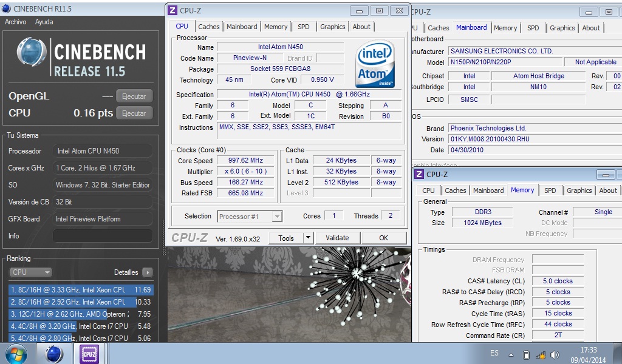622x364 pixels.
Task: Click the Samsung Electronics manufacturer field
Action: [x=535, y=51]
